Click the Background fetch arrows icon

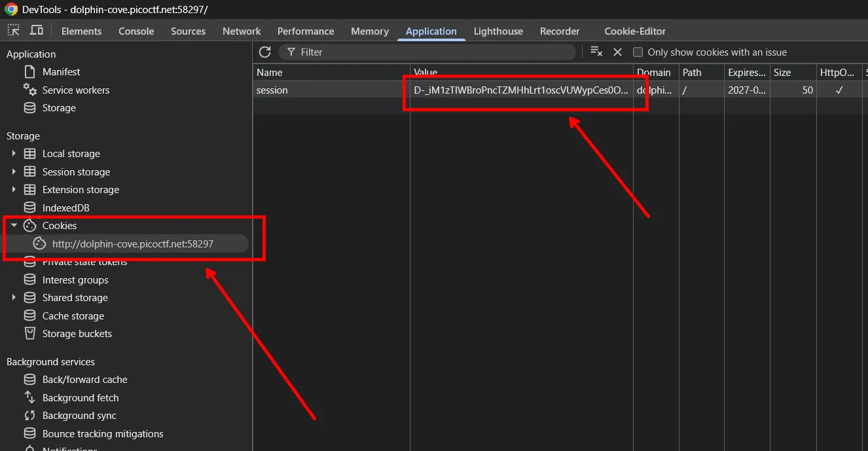coord(29,397)
